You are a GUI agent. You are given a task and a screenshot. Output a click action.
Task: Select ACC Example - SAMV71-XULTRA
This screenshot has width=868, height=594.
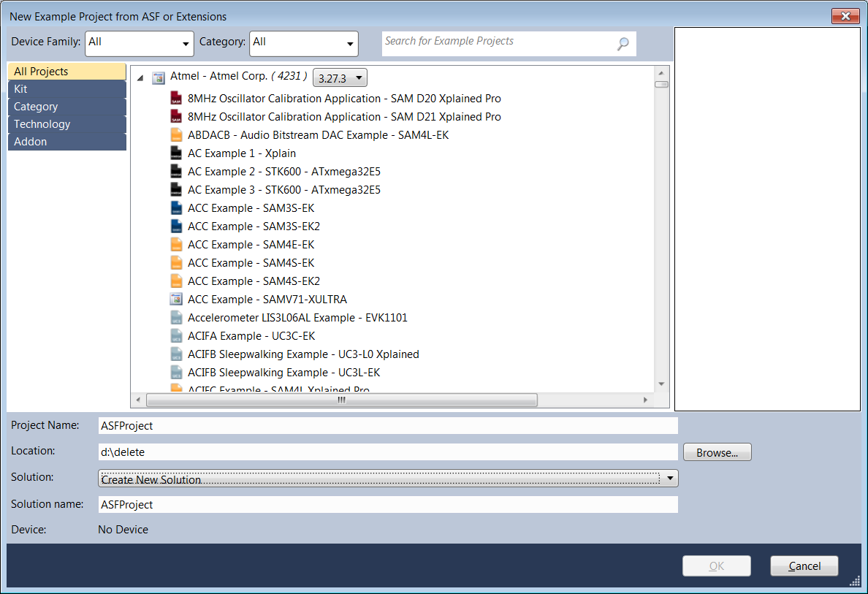(x=267, y=300)
